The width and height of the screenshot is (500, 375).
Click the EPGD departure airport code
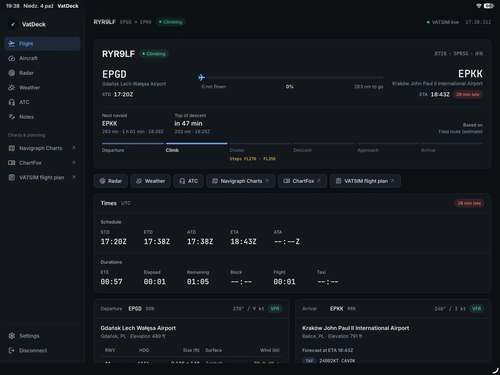(114, 74)
